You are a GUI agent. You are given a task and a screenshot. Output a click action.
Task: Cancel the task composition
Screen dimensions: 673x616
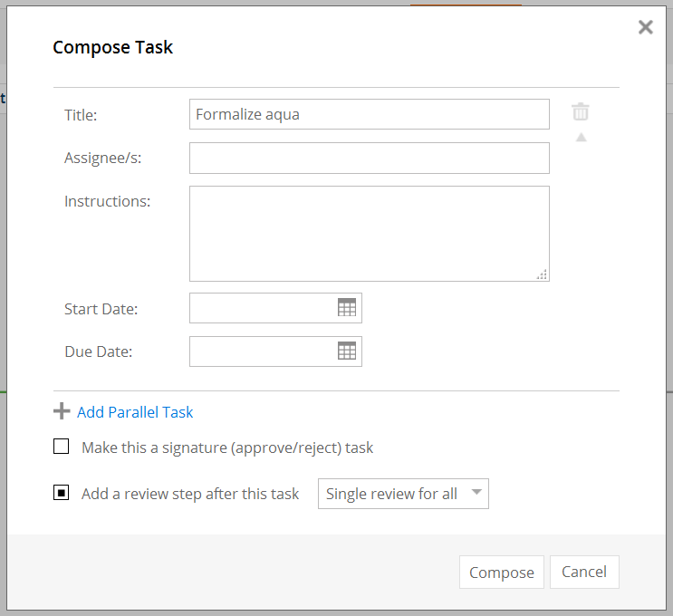(584, 573)
